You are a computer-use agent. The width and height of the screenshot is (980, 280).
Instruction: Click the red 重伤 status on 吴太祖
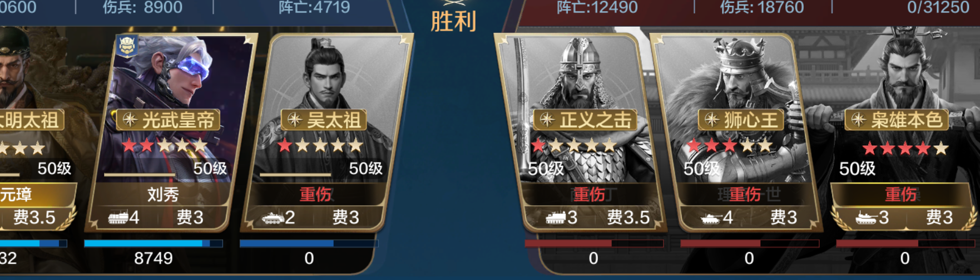pyautogui.click(x=315, y=194)
